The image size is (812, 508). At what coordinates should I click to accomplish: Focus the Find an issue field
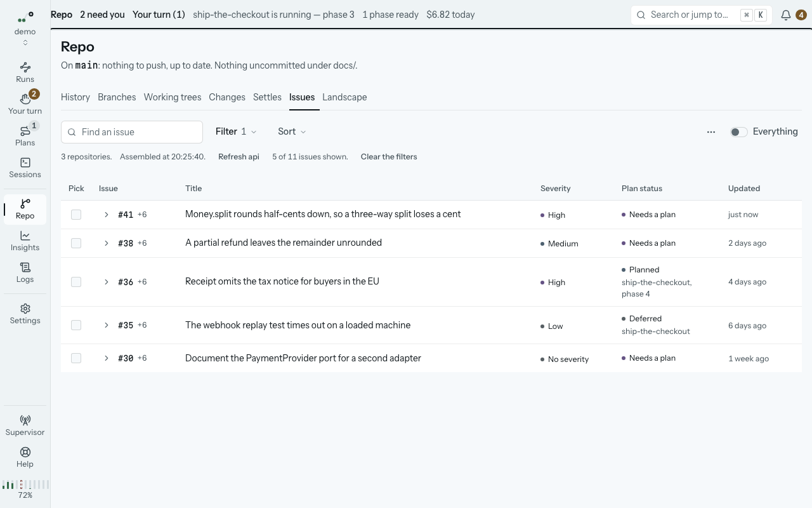(132, 132)
